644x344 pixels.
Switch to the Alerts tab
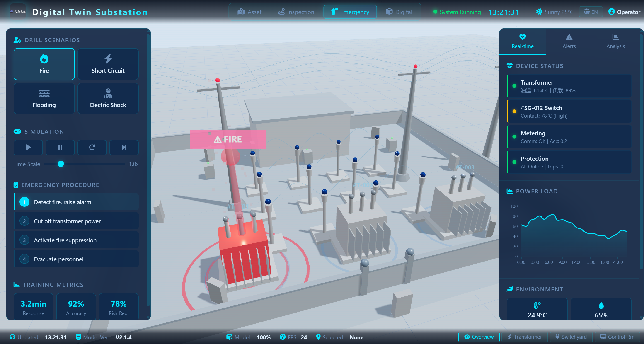pos(569,41)
